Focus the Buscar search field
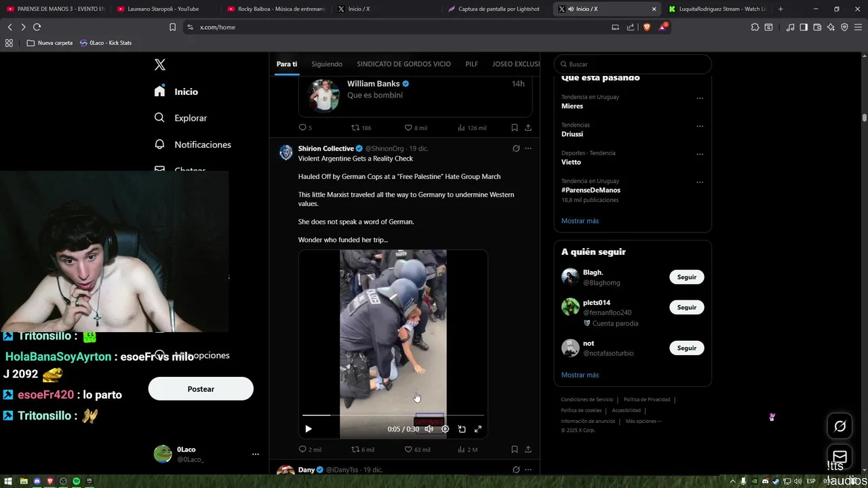The width and height of the screenshot is (868, 488). 633,64
